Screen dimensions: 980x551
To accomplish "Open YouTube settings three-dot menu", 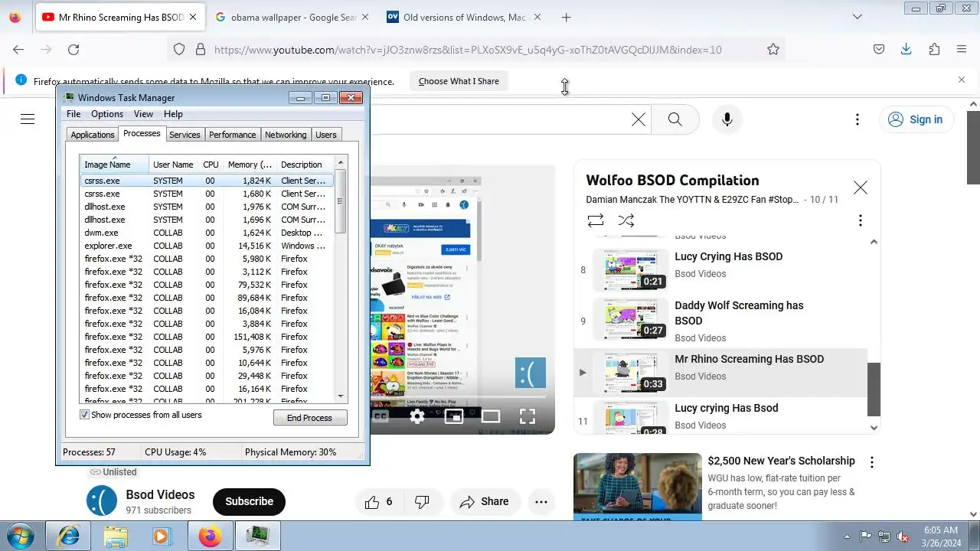I will tap(857, 119).
